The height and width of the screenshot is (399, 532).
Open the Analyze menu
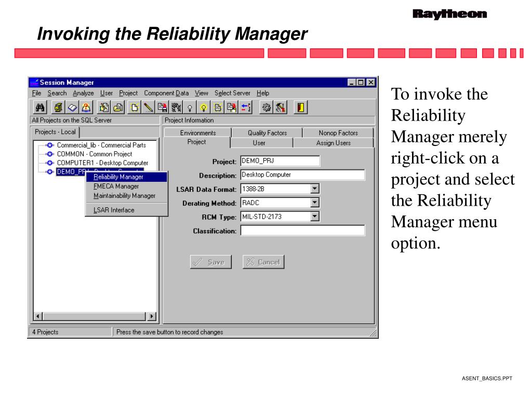click(x=83, y=93)
